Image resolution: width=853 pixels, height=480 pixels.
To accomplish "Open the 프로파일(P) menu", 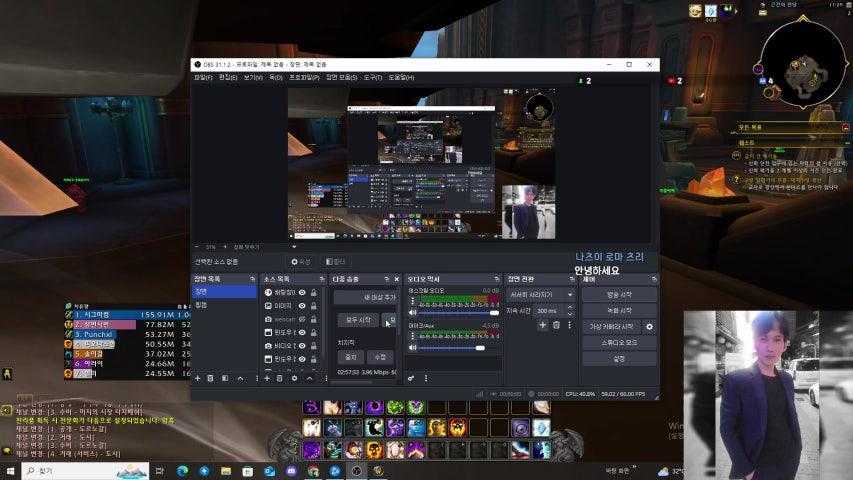I will point(304,78).
